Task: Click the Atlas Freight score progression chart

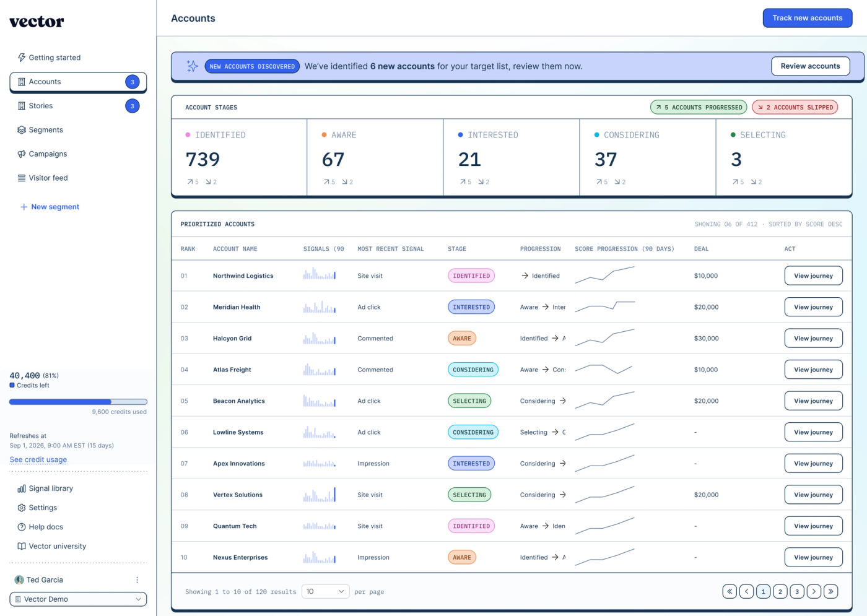Action: click(604, 369)
